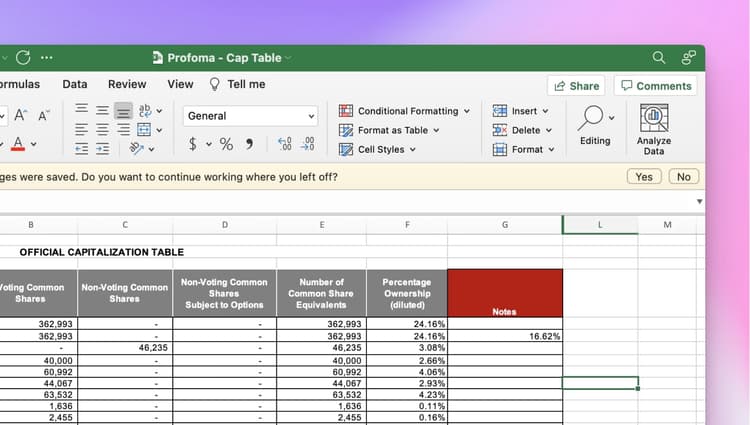Click the Share button
The image size is (750, 425).
coord(577,86)
